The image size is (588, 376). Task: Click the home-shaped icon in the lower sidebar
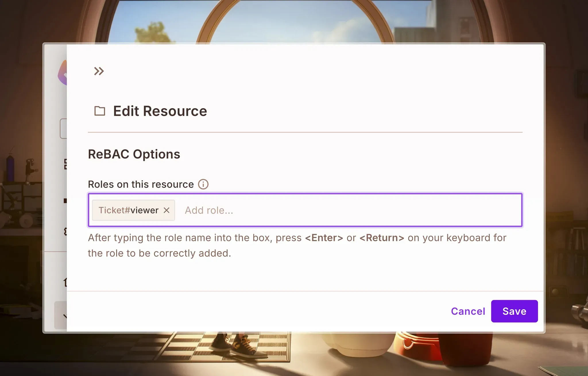pos(65,282)
